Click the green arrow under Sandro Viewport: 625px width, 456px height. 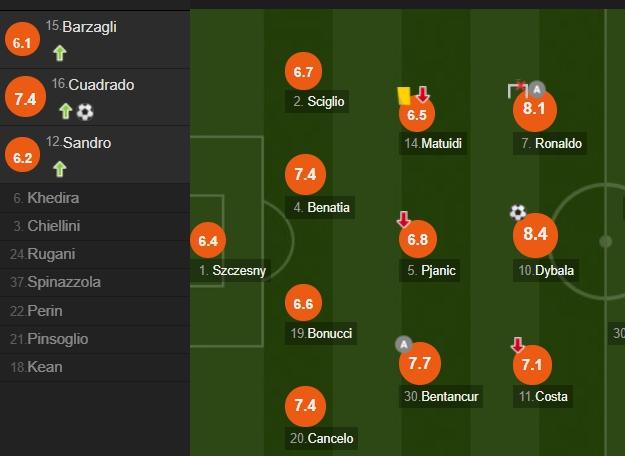coord(59,169)
